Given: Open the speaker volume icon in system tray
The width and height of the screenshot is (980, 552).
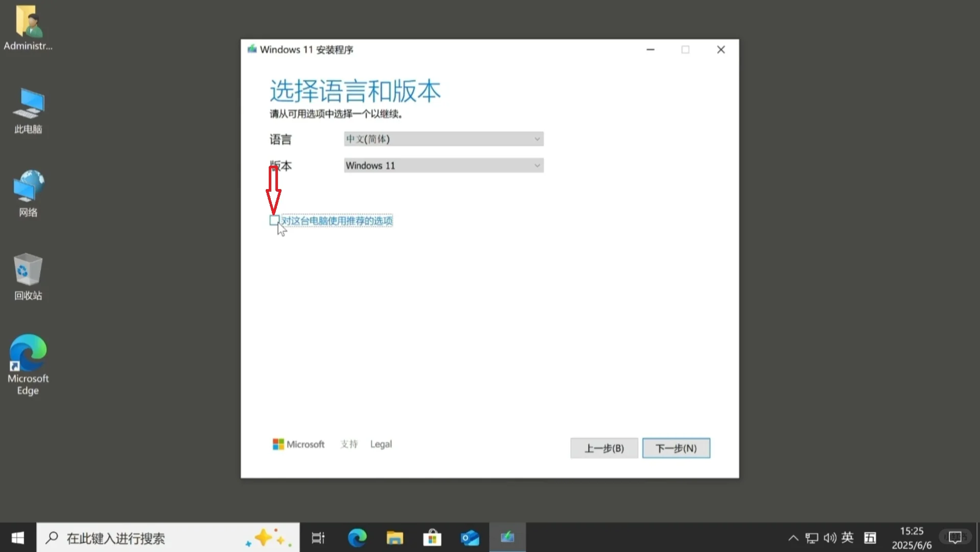Looking at the screenshot, I should click(x=829, y=537).
